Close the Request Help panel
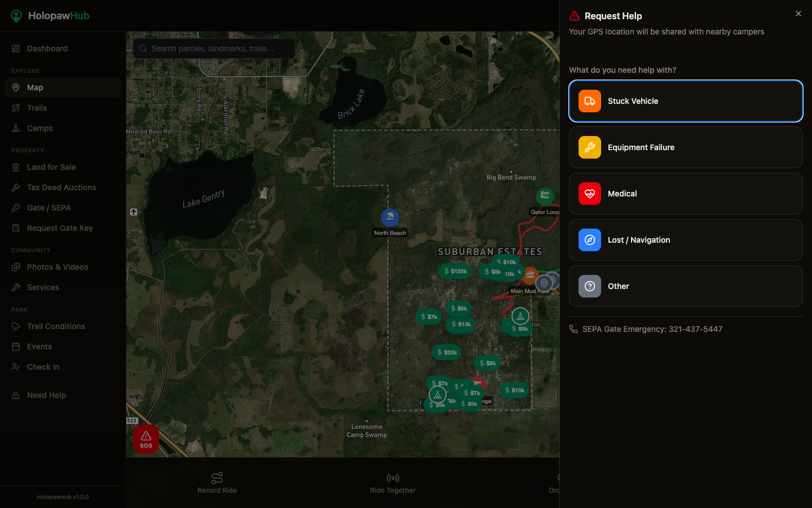Screen dimensions: 812x508 798,13
